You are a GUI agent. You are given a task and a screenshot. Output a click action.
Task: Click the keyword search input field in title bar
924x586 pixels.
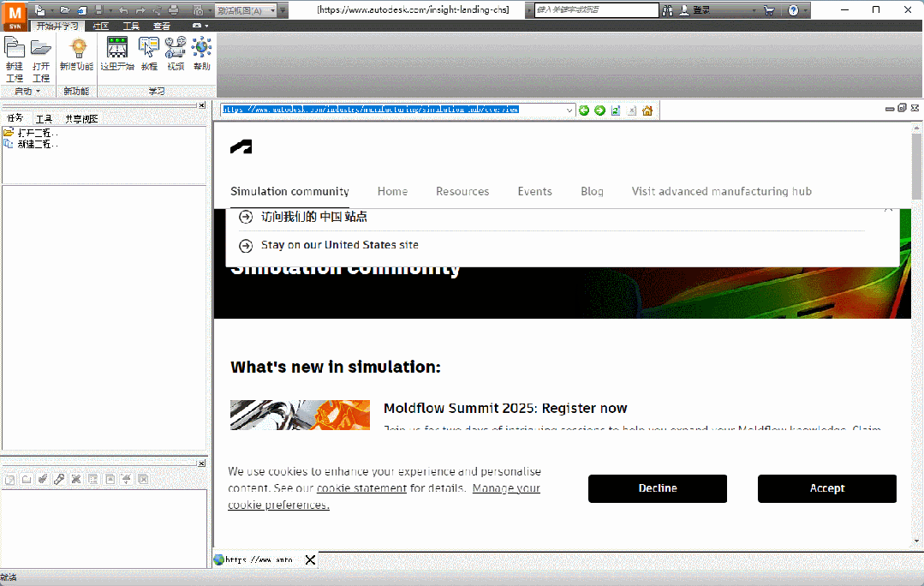(x=596, y=10)
